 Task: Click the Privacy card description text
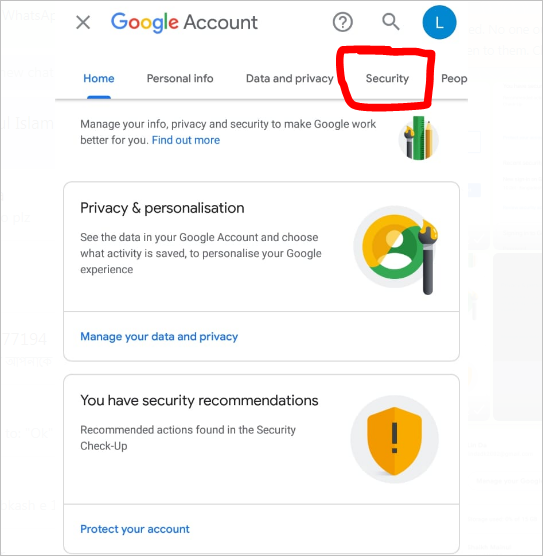(x=201, y=254)
